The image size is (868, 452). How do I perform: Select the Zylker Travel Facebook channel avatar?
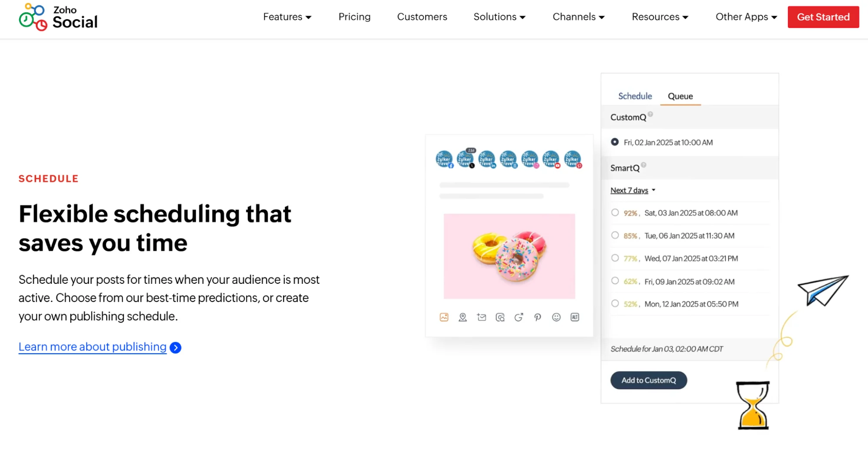point(444,159)
